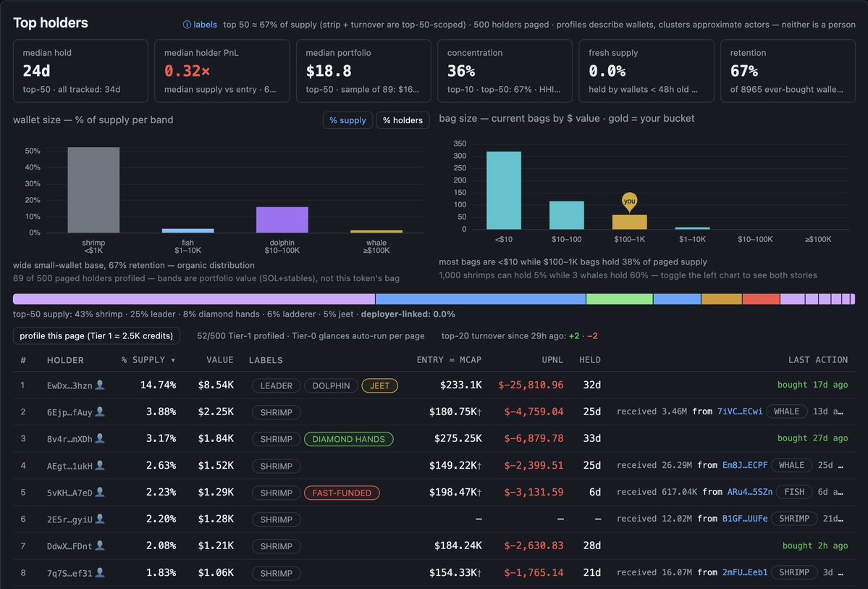This screenshot has width=868, height=589.
Task: Open wallet link 2mFU…Eeb1
Action: point(744,572)
